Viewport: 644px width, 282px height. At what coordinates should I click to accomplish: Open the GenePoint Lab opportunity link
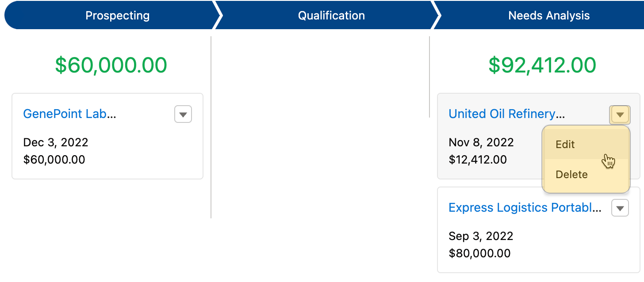click(69, 114)
